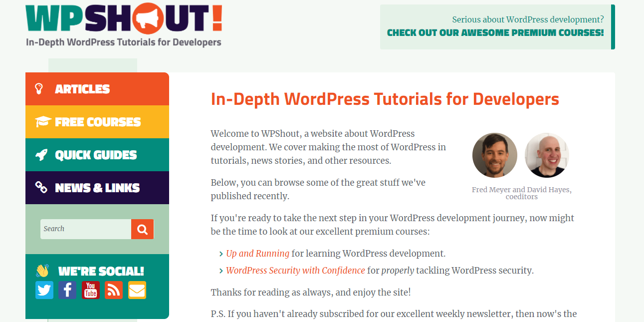Open the premium courses promo banner
Image resolution: width=644 pixels, height=322 pixels.
[x=497, y=26]
